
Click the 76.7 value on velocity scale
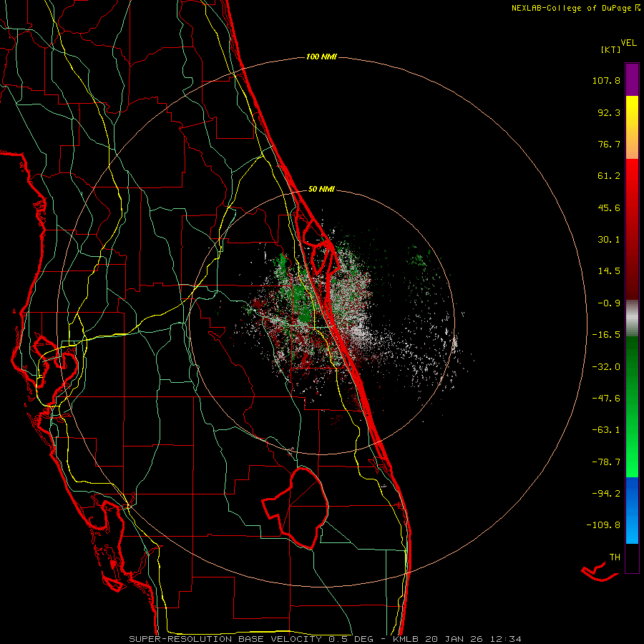609,144
